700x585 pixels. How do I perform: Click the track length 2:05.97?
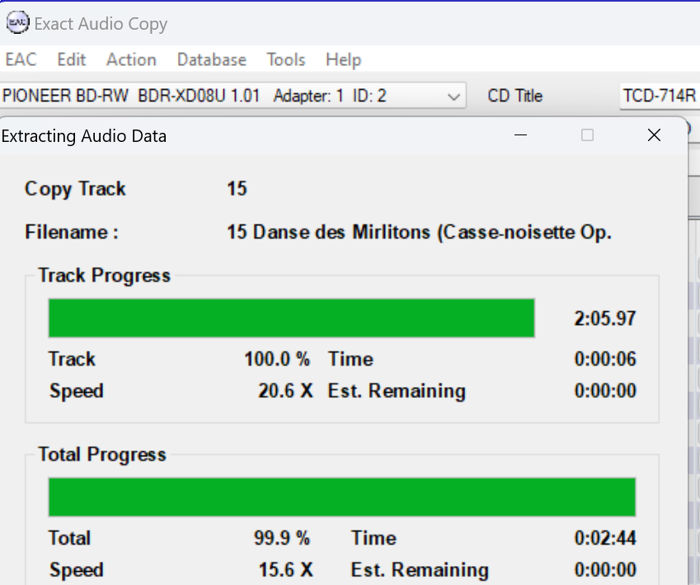click(605, 318)
